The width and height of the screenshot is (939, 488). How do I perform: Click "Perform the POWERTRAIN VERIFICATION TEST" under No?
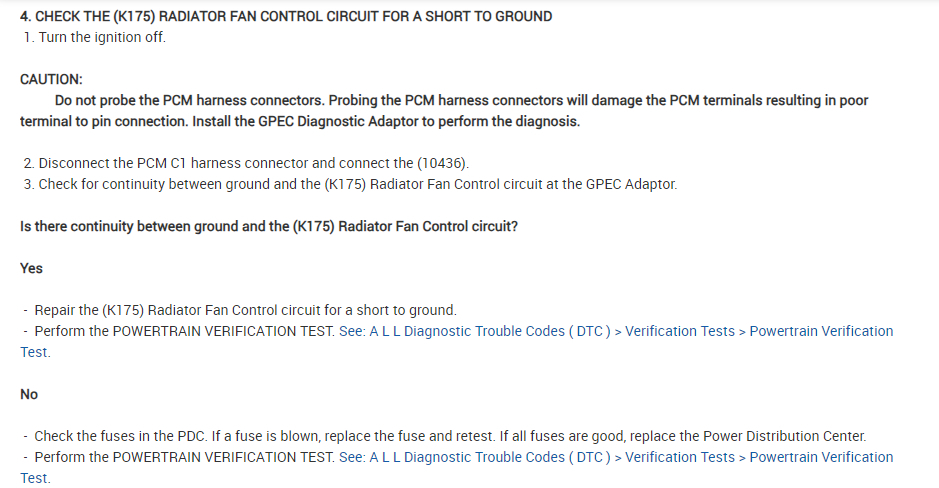[185, 457]
